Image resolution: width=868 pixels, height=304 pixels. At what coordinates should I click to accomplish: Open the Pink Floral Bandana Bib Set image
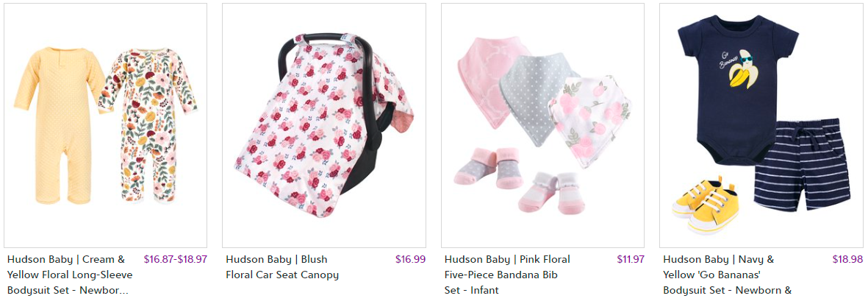[x=542, y=125]
